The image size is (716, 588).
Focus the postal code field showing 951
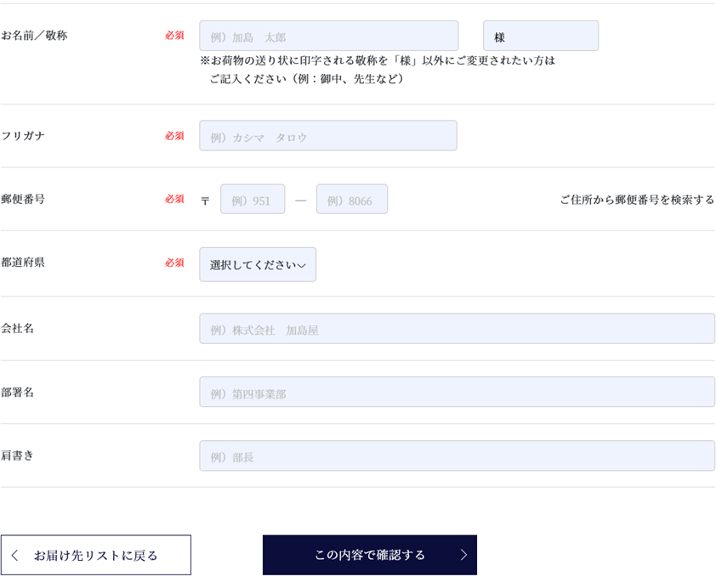point(253,199)
